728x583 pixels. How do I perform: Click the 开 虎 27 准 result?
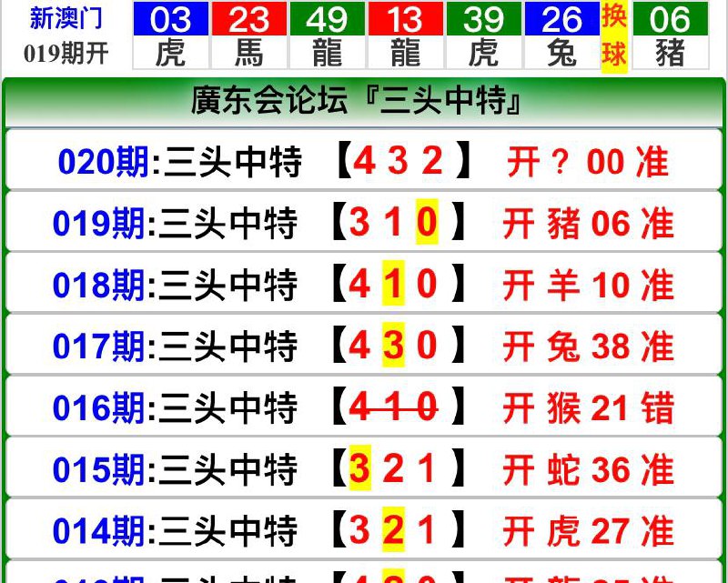pos(588,531)
